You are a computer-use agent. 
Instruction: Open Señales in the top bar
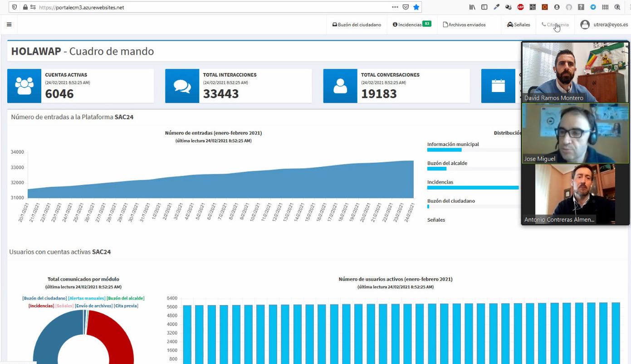(x=518, y=24)
